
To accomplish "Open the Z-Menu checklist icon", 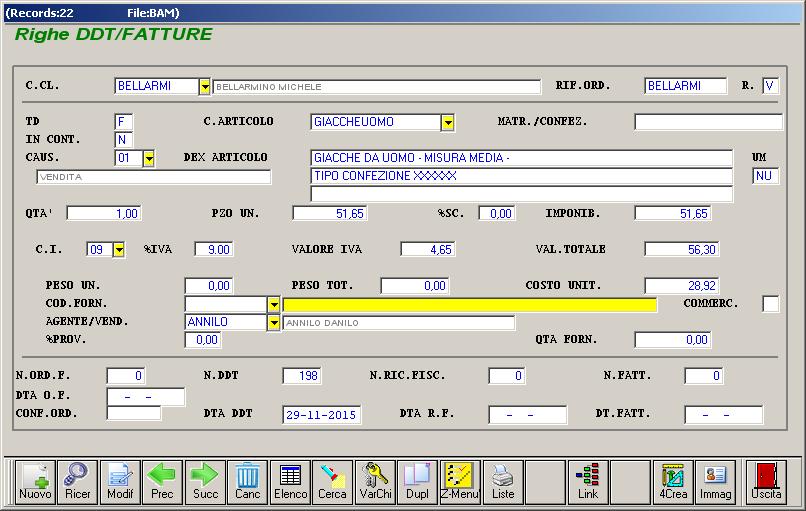I will 460,482.
